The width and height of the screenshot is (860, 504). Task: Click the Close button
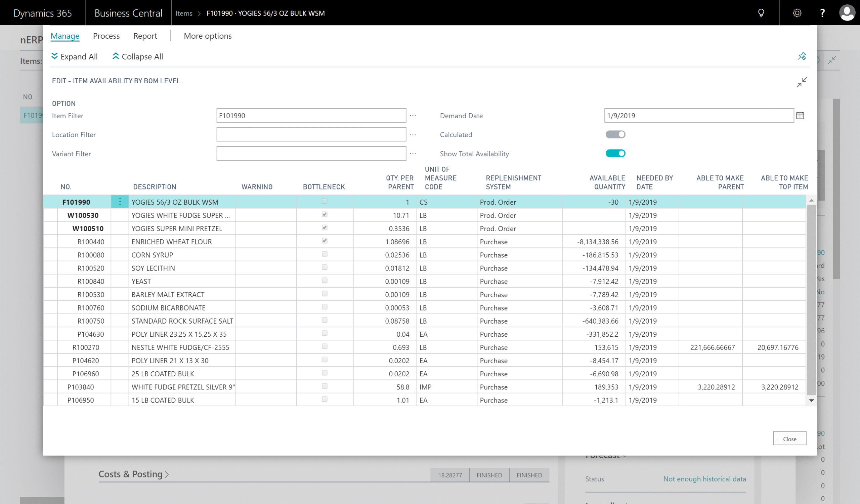[x=789, y=438]
